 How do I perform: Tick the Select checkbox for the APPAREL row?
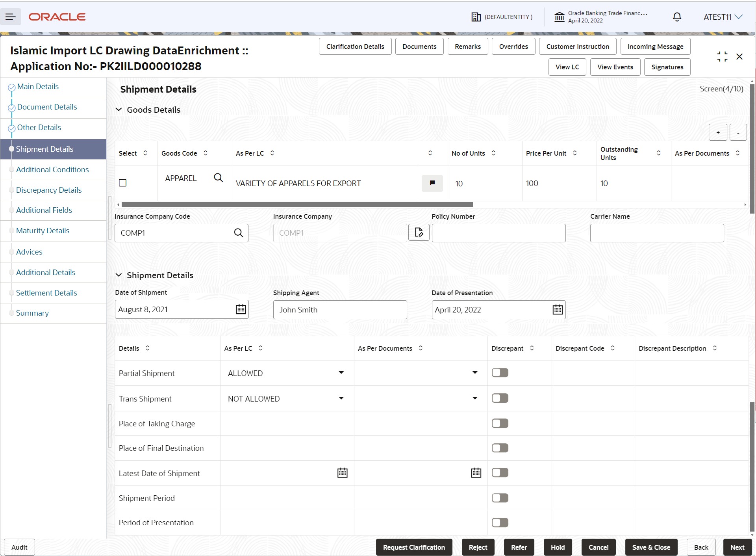[122, 183]
